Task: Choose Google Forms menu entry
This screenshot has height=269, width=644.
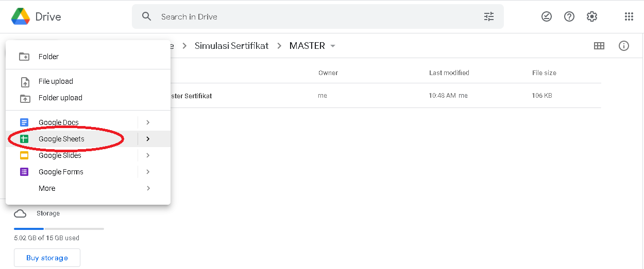Action: (x=88, y=172)
